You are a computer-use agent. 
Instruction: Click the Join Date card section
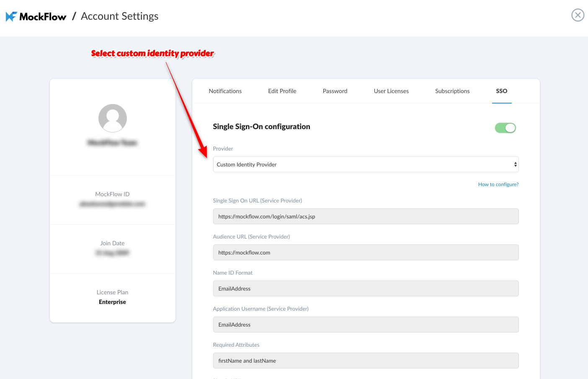pyautogui.click(x=112, y=248)
